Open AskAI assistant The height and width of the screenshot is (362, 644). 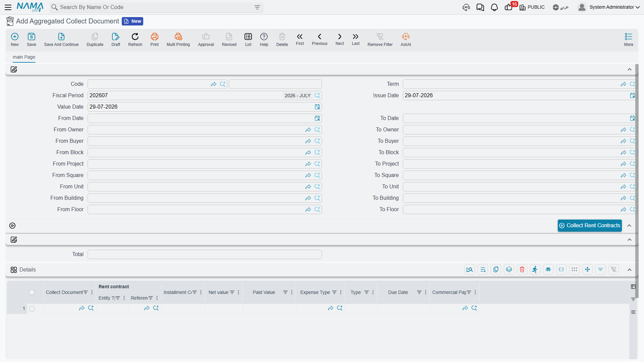pyautogui.click(x=406, y=40)
